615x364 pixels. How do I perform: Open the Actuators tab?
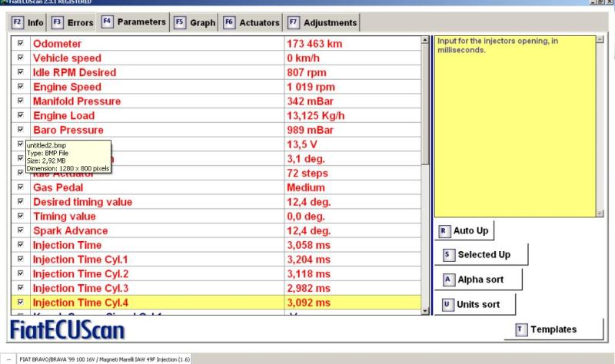click(251, 23)
